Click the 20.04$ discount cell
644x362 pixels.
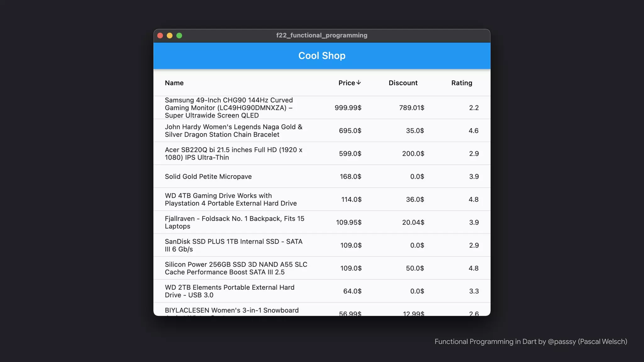point(413,222)
